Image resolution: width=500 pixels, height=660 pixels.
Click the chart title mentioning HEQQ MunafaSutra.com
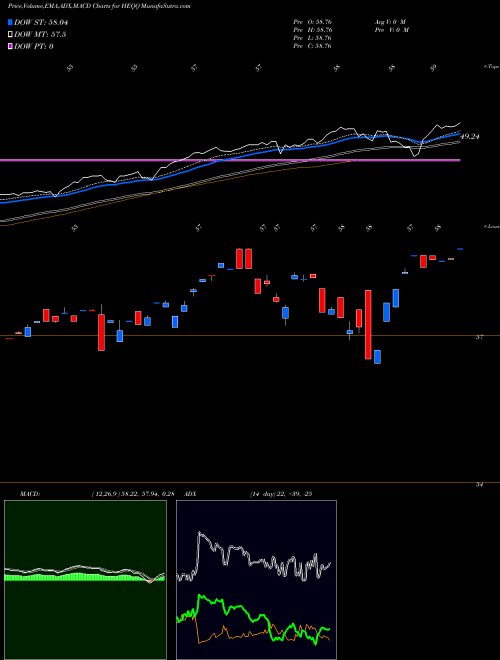pyautogui.click(x=99, y=7)
